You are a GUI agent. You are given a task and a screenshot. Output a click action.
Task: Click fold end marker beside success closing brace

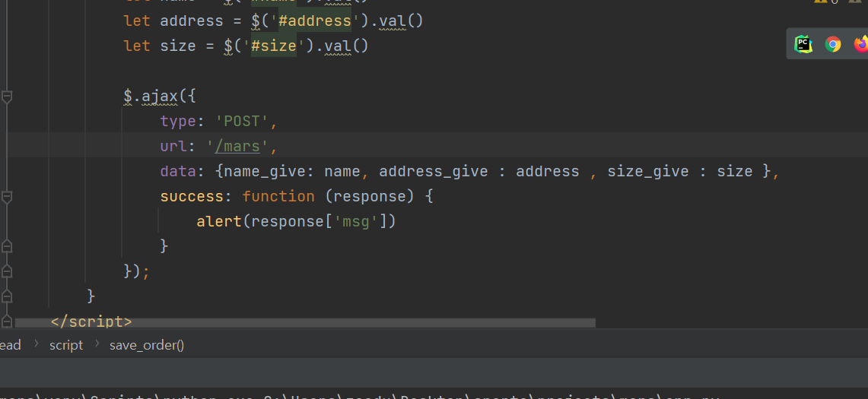pos(7,245)
